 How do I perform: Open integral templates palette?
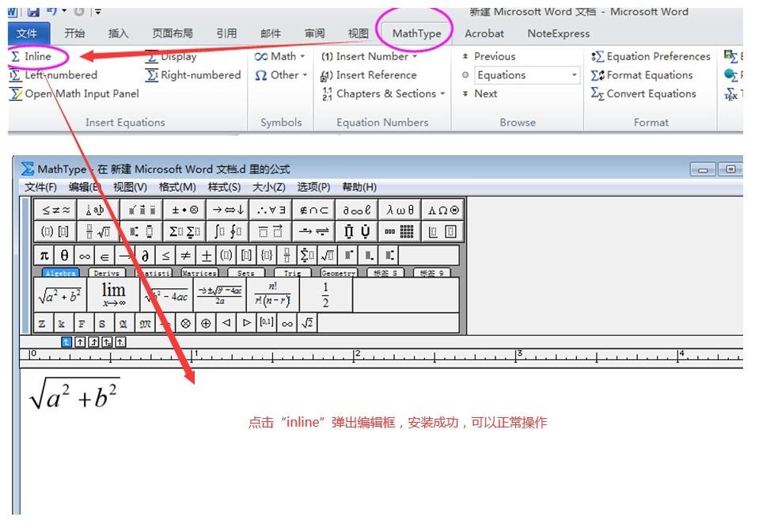[x=228, y=231]
